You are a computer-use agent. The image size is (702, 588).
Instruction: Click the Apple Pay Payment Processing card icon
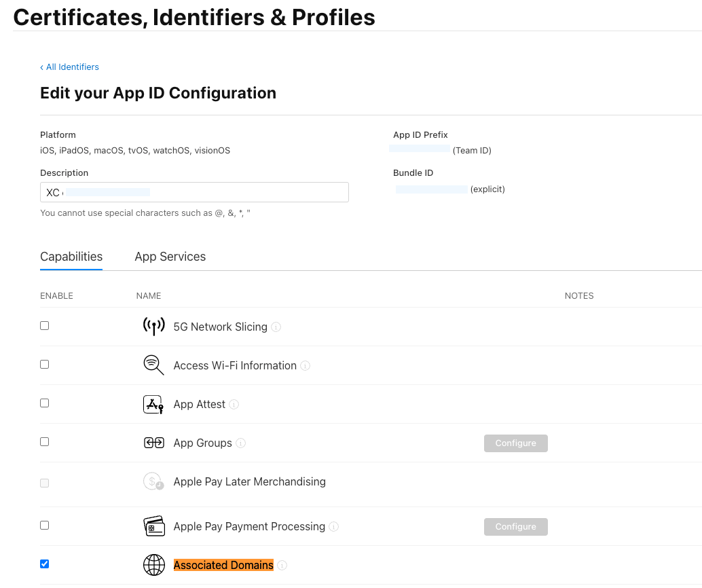pos(153,526)
